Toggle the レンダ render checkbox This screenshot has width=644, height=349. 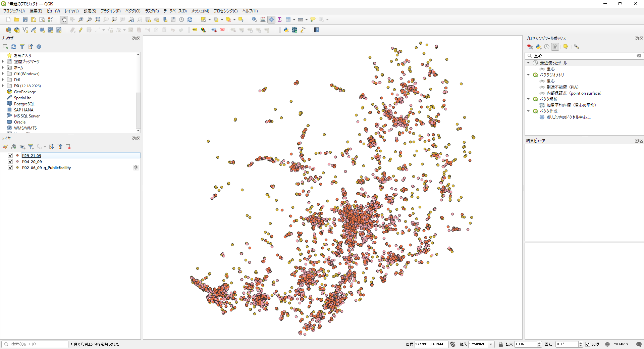coord(588,344)
